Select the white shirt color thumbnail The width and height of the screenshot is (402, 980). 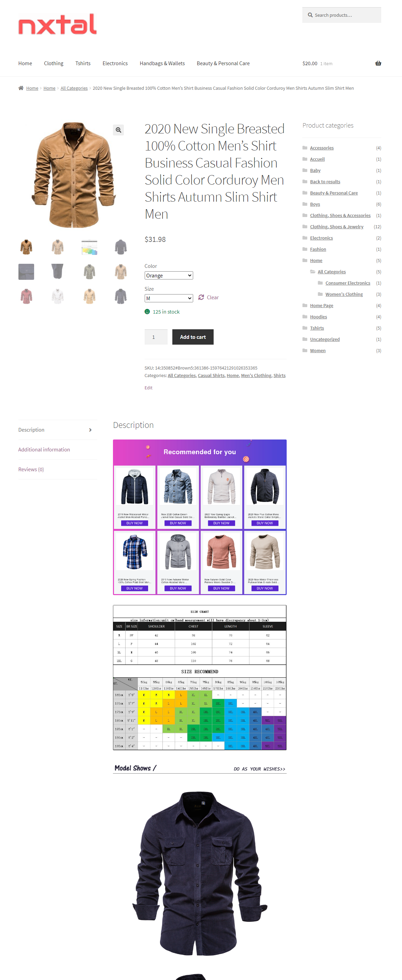pyautogui.click(x=58, y=296)
